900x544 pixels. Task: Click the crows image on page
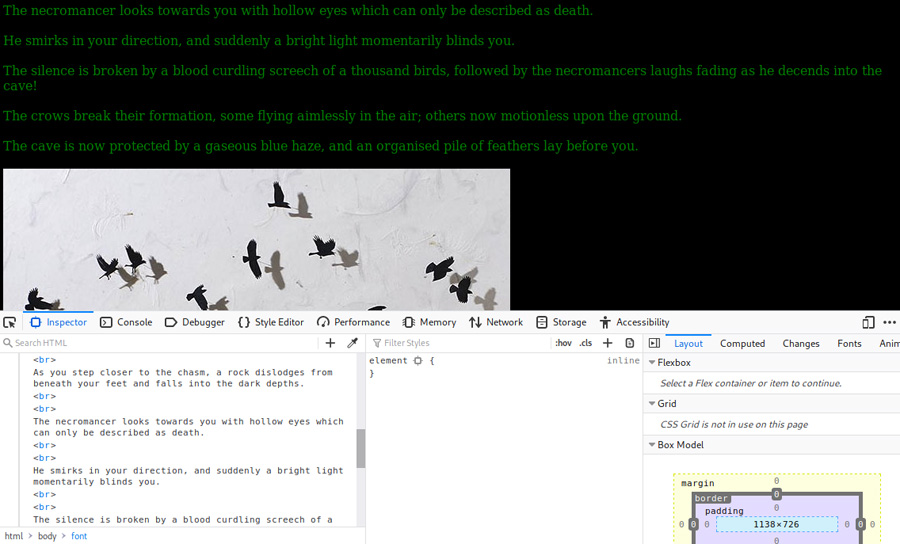pyautogui.click(x=256, y=239)
